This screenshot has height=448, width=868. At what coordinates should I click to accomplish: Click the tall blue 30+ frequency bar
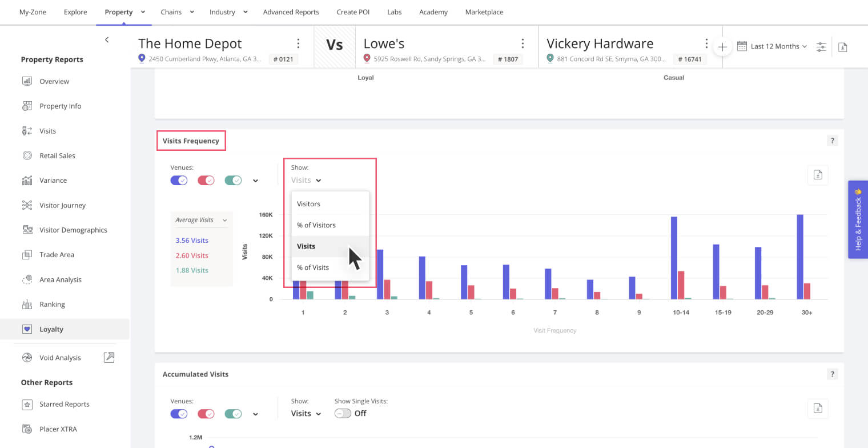[800, 257]
